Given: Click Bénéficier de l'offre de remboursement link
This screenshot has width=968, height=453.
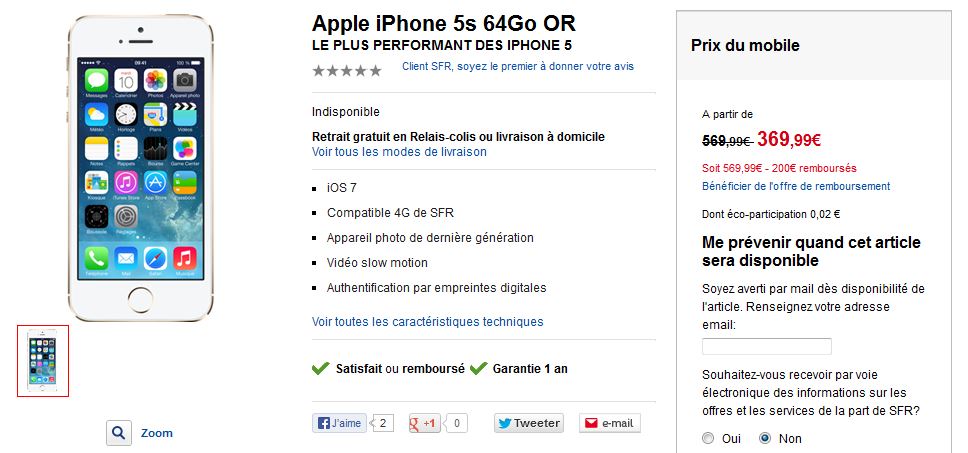Looking at the screenshot, I should [796, 186].
